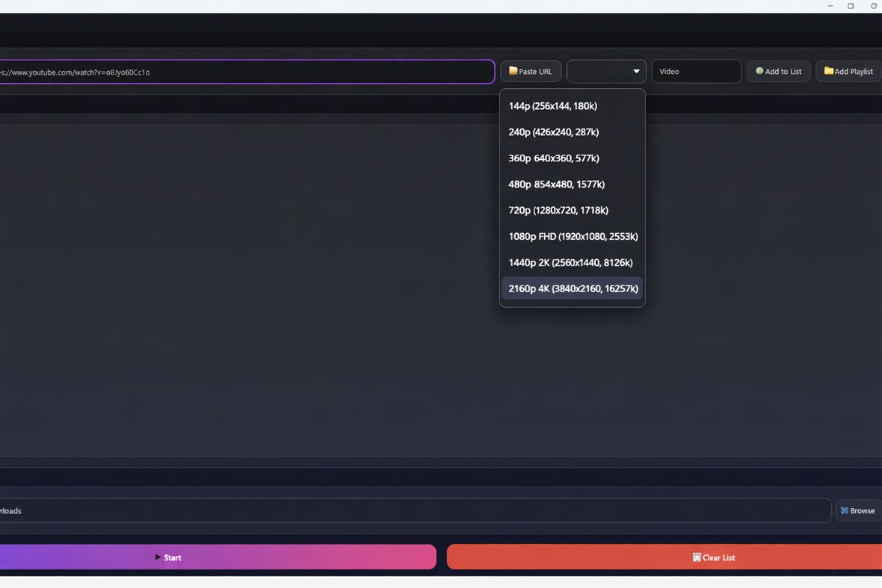Select the 2160p 4K quality option
This screenshot has height=588, width=882.
[573, 288]
